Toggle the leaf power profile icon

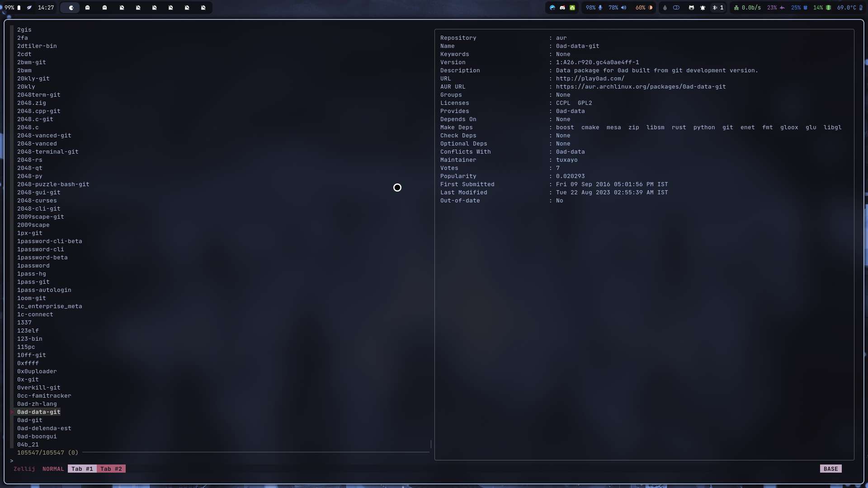click(29, 8)
